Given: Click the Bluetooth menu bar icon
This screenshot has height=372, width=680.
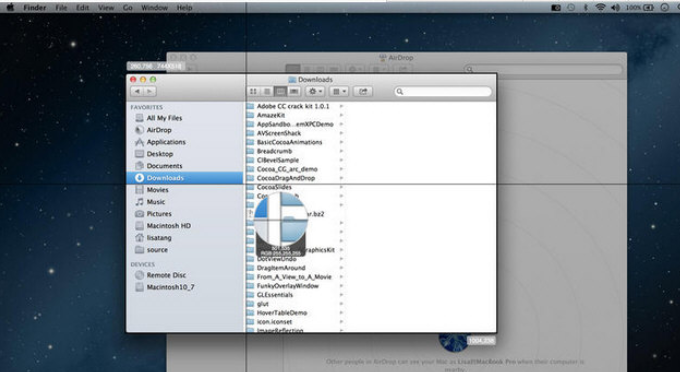Looking at the screenshot, I should 585,7.
